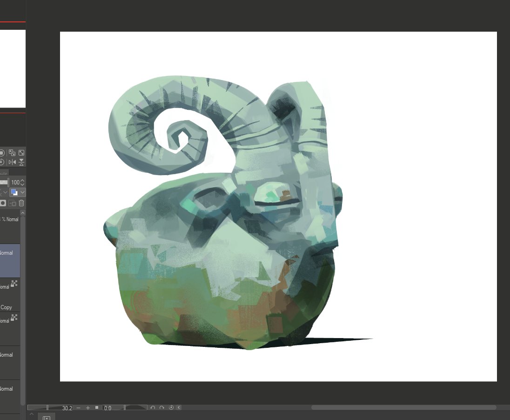
Task: Click the create layer mask icon
Action: pos(3,203)
